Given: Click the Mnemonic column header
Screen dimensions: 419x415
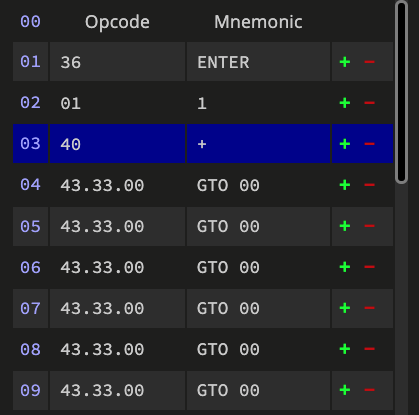Looking at the screenshot, I should pyautogui.click(x=258, y=22).
